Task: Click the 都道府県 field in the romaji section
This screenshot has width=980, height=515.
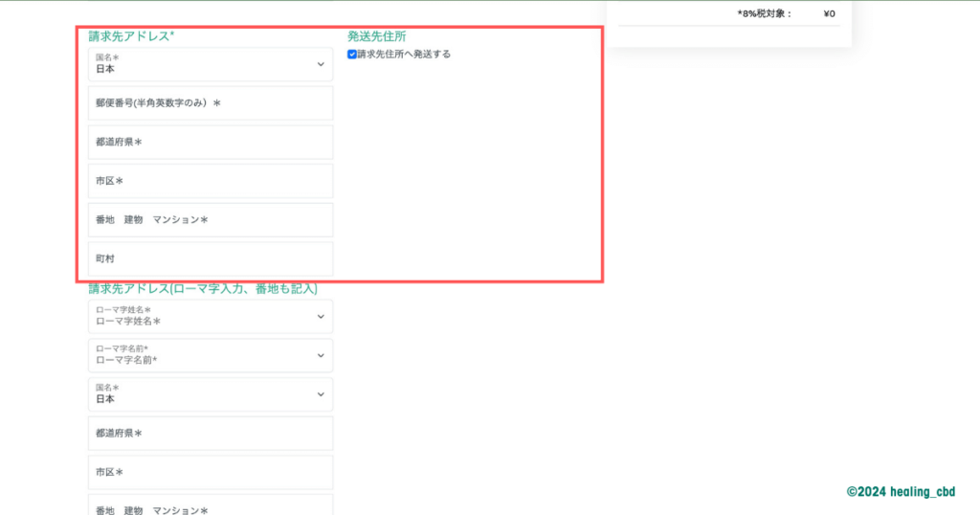Action: click(x=211, y=433)
